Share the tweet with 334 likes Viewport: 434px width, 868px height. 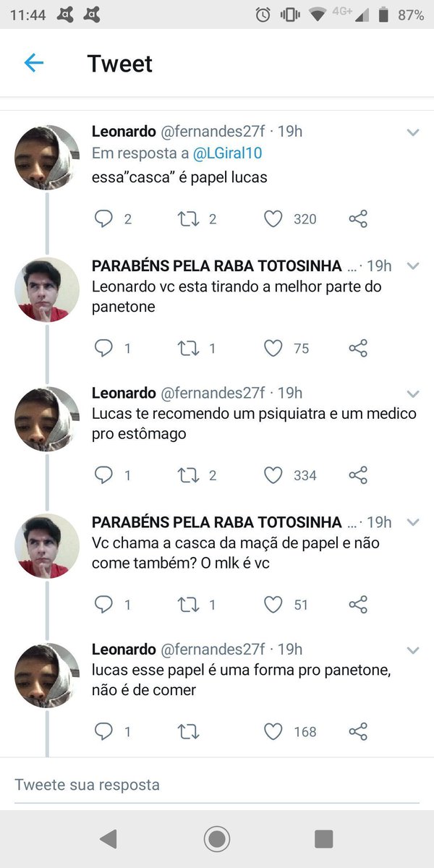point(358,475)
